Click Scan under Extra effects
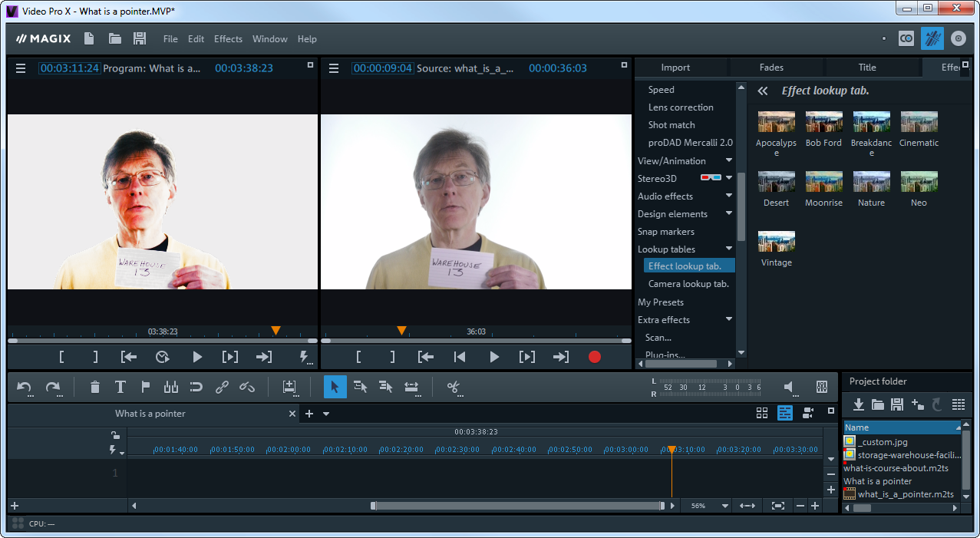This screenshot has height=538, width=980. tap(658, 337)
